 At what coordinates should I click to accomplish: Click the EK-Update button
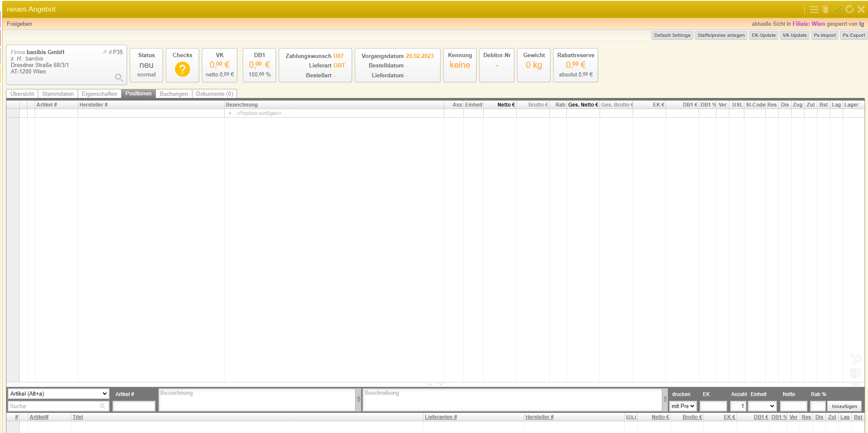point(764,35)
